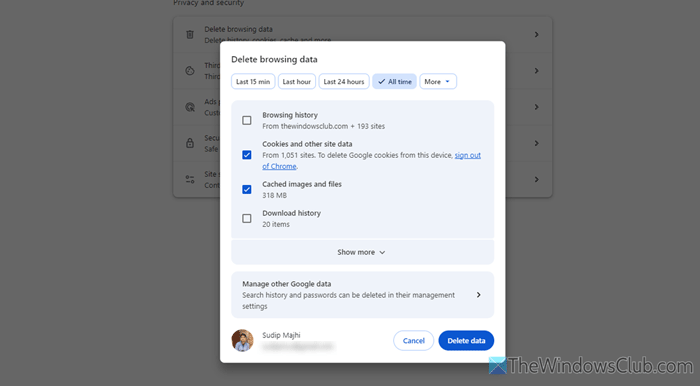The width and height of the screenshot is (700, 386).
Task: Click the Privacy and security heading
Action: click(209, 3)
